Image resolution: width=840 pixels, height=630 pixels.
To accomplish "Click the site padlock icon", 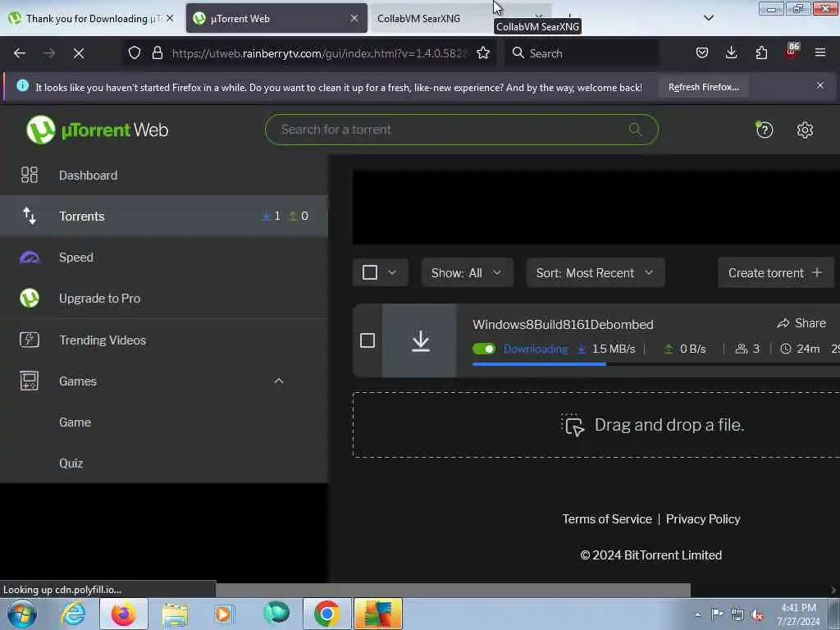I will pyautogui.click(x=157, y=53).
